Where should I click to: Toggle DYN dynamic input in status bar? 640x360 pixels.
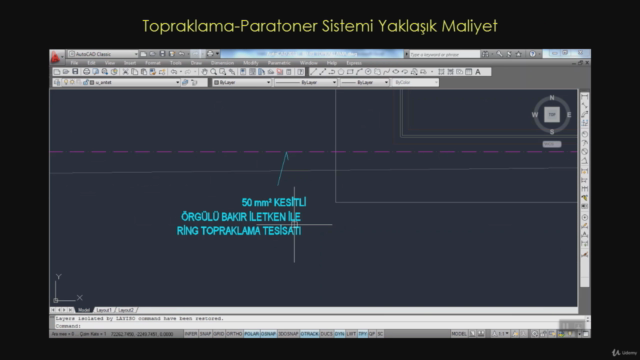coord(340,334)
